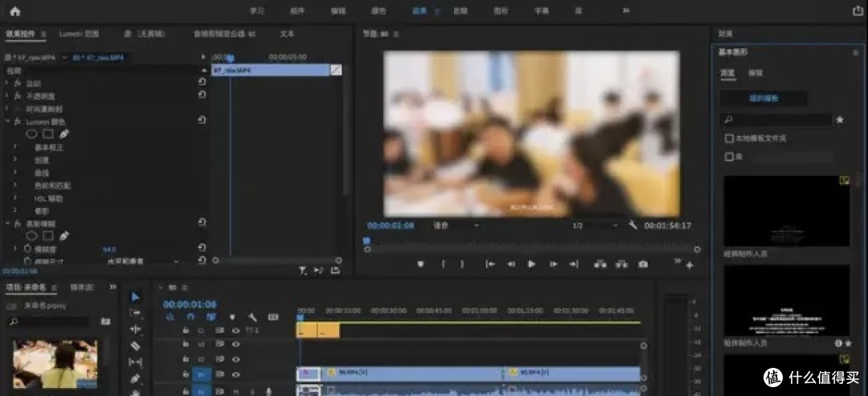
Task: Add a marker in the timeline header
Action: 232,317
